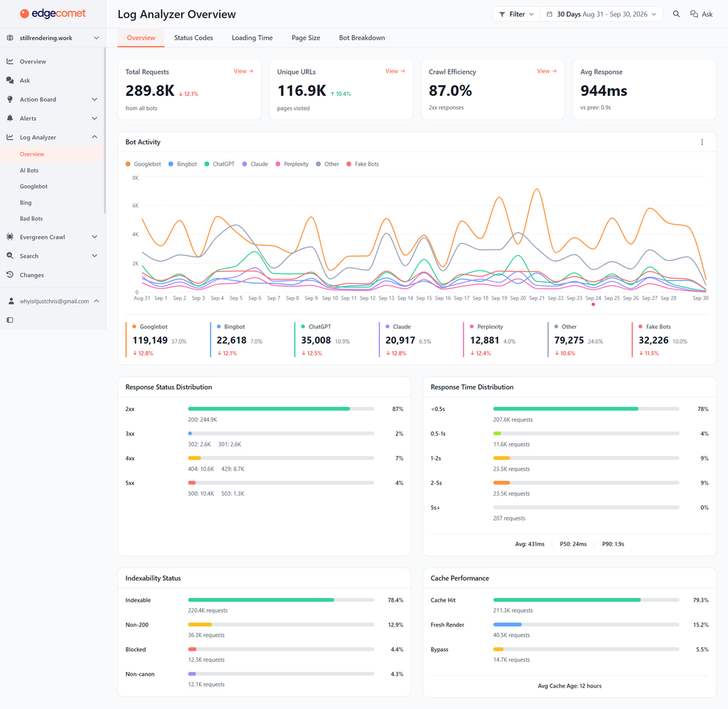Click the Changes history icon
The height and width of the screenshot is (709, 728).
[x=10, y=275]
